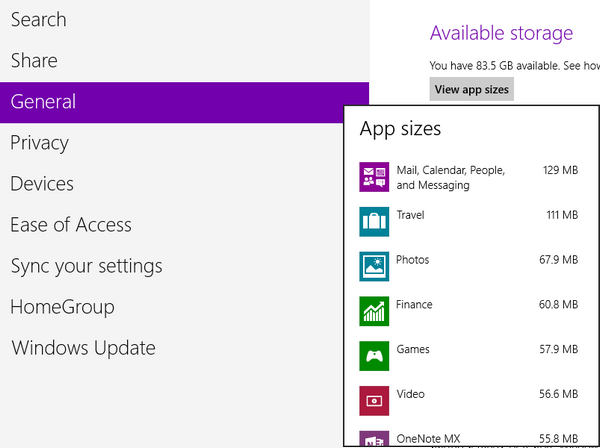Select the Finance app name

click(x=414, y=305)
